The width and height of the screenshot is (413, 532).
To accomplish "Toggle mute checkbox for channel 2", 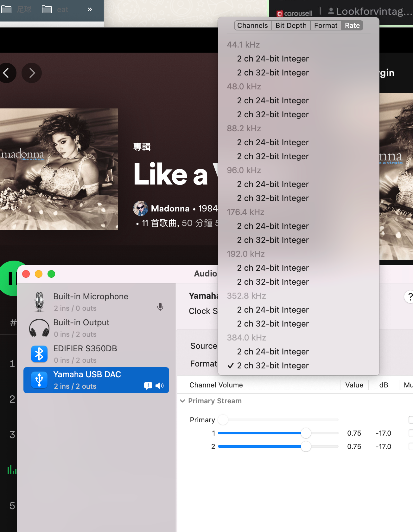I will click(411, 446).
